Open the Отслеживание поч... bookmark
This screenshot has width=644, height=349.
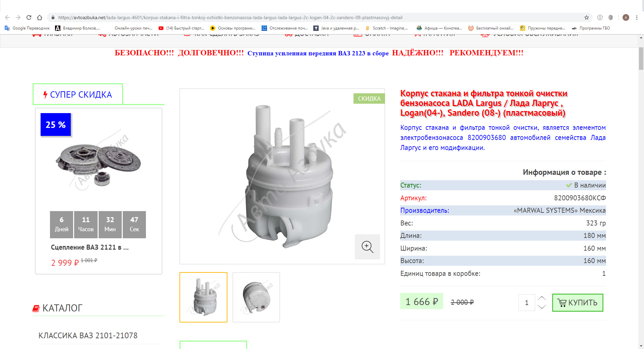click(285, 28)
